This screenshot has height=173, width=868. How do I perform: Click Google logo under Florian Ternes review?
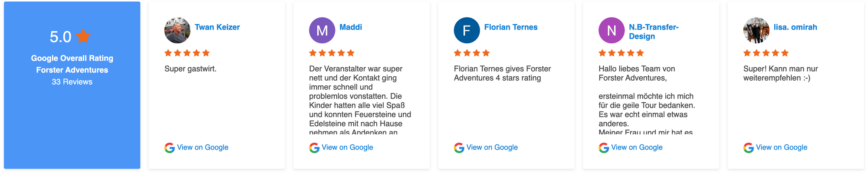(459, 148)
